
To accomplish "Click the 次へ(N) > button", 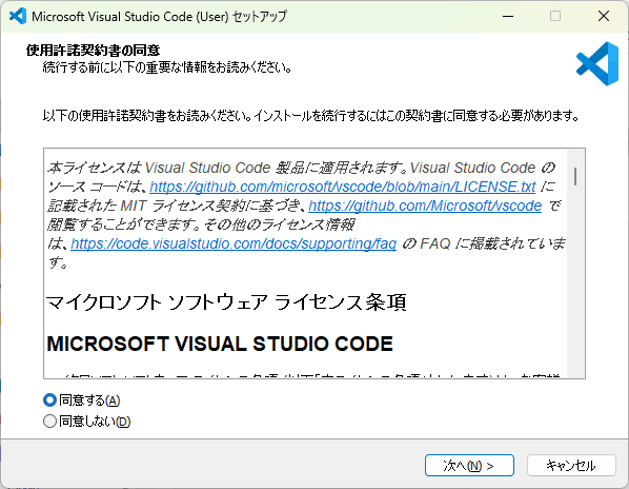I will point(469,465).
